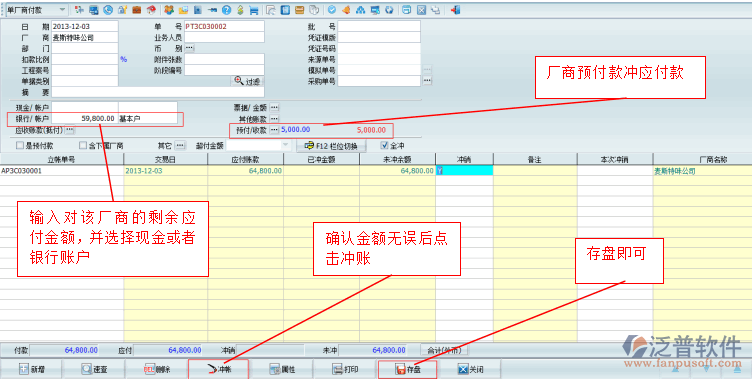752x379 pixels.
Task: Click the padlock toolbar icon
Action: coord(122,10)
